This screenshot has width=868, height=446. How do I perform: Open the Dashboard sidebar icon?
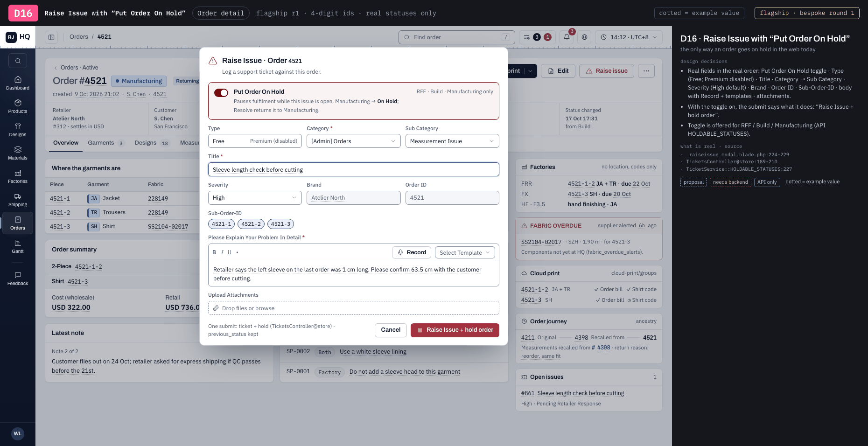18,83
